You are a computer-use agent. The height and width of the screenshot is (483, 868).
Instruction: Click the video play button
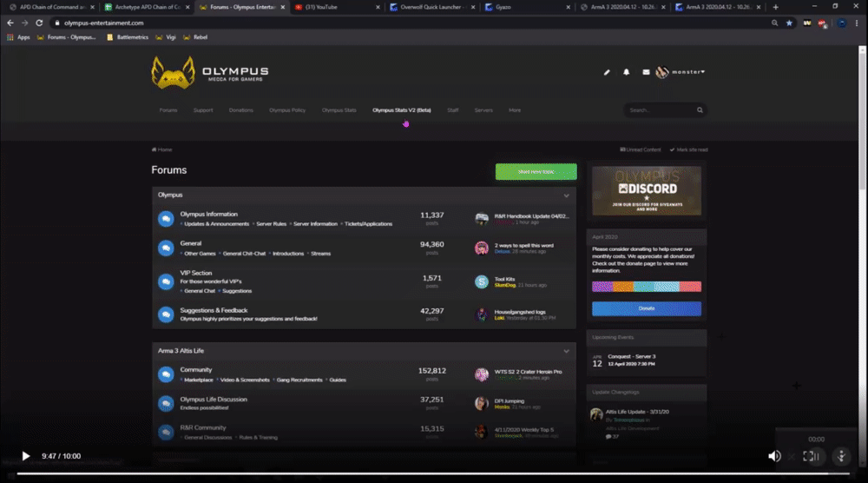[25, 456]
